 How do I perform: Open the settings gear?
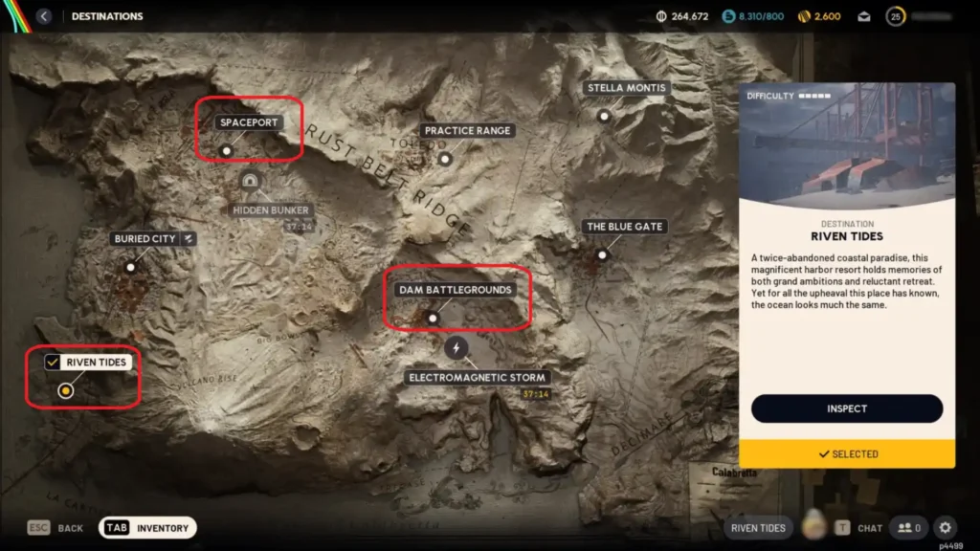(945, 528)
